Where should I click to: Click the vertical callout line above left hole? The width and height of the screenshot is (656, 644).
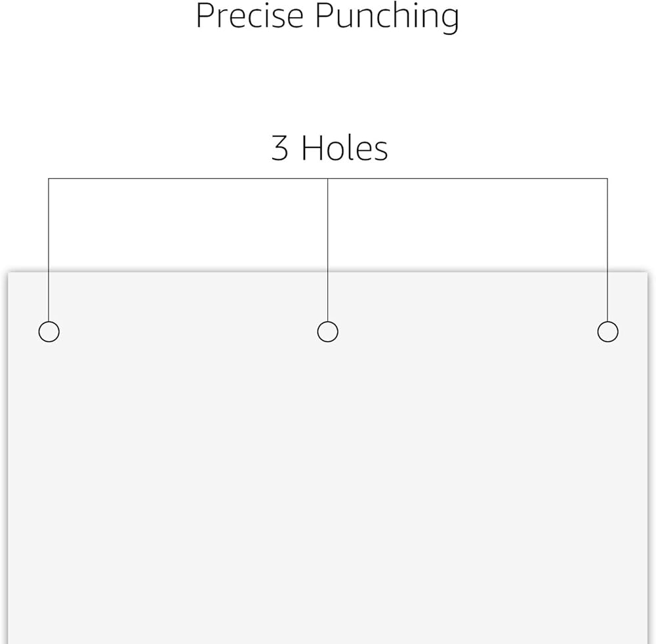coord(49,249)
